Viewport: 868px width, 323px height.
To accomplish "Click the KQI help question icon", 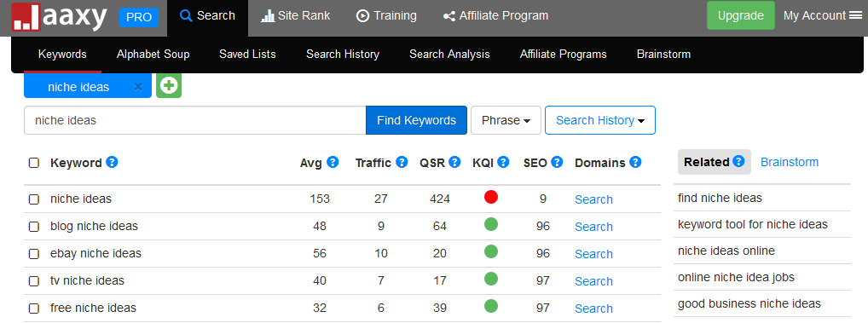I will (503, 163).
